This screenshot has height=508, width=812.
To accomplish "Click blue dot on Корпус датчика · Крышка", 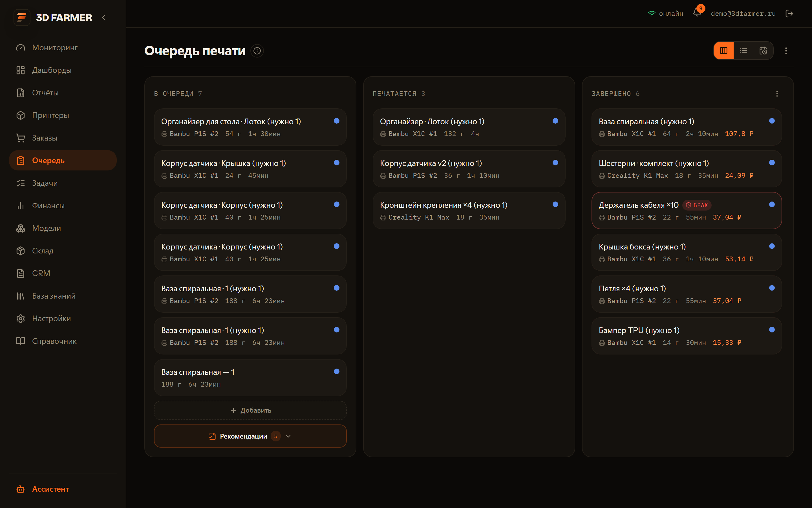I will [337, 163].
